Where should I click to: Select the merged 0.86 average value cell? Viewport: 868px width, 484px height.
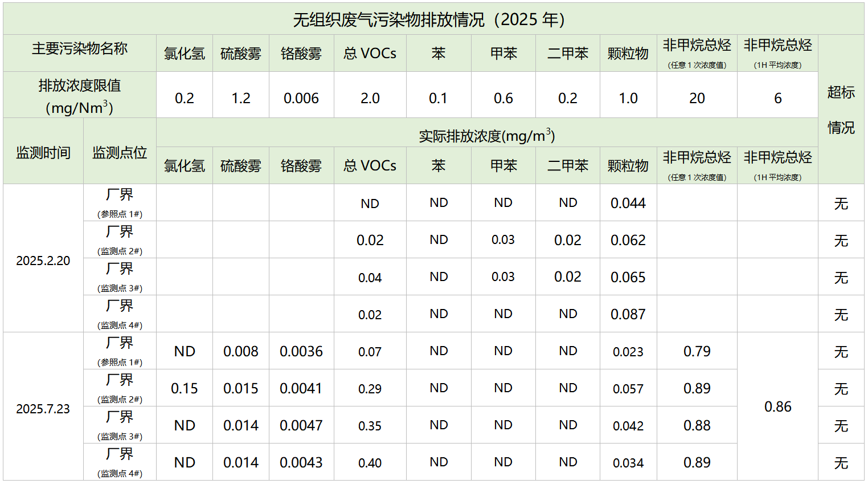[x=777, y=406]
